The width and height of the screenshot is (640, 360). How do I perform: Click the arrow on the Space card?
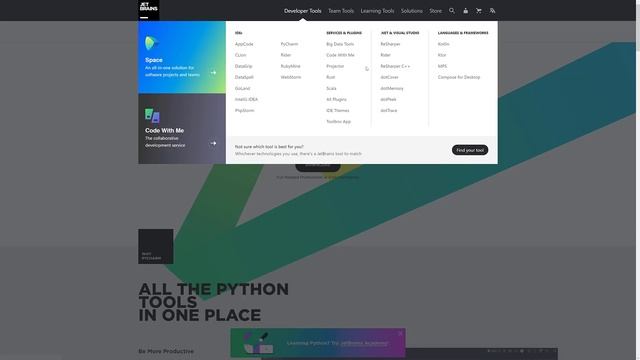[213, 73]
